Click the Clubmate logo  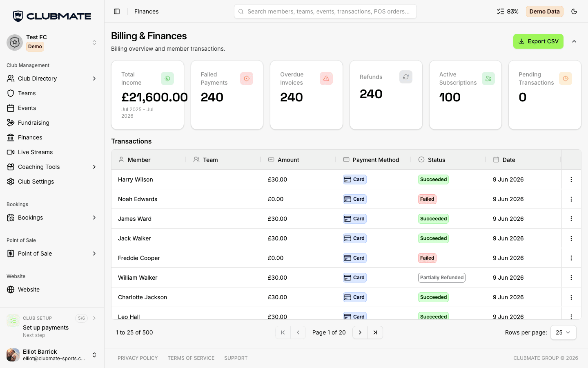pyautogui.click(x=52, y=16)
